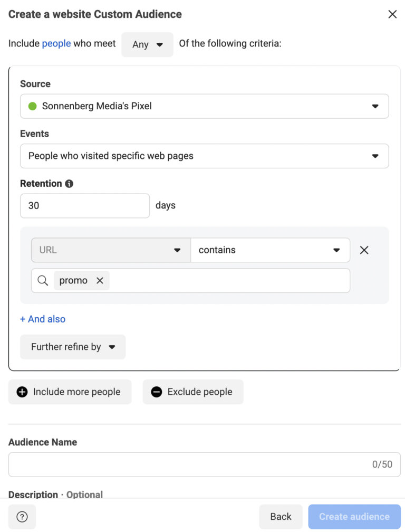Click the green pixel status dot

32,106
